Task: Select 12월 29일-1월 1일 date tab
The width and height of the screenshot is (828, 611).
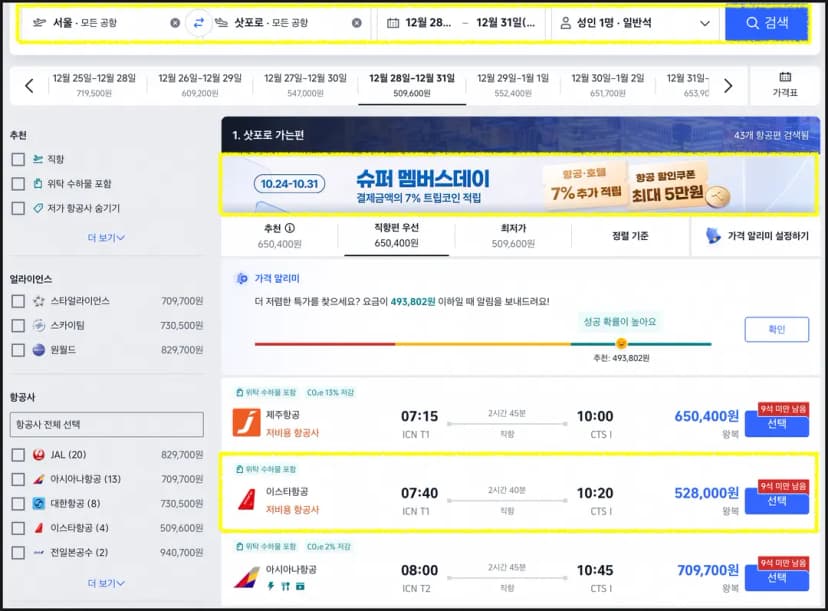Action: [x=513, y=85]
